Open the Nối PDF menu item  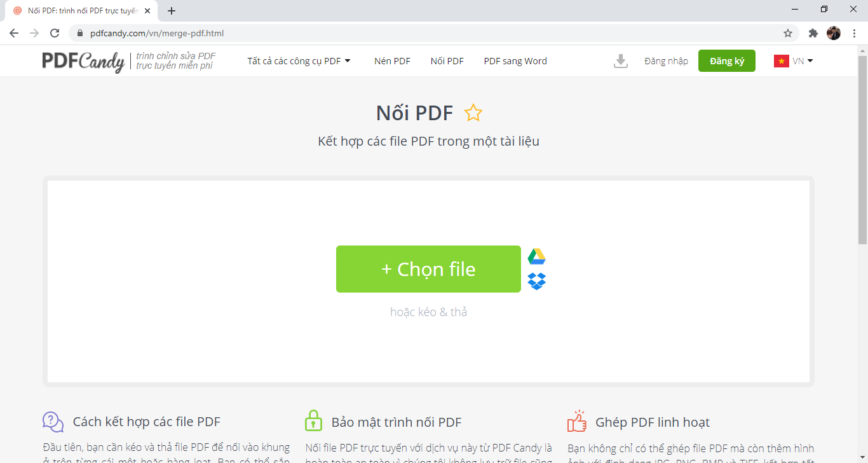(447, 61)
